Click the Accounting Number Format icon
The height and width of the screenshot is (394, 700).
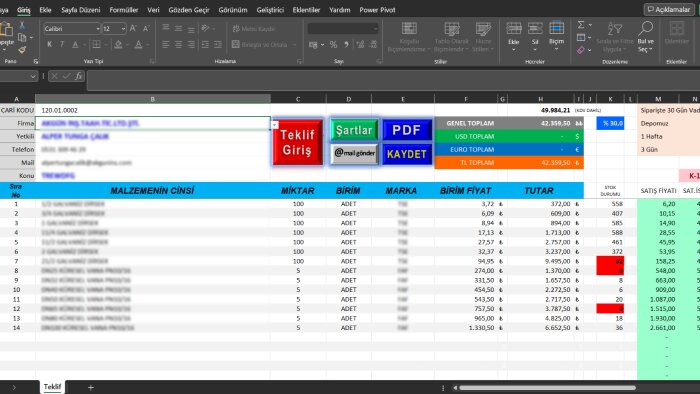tap(313, 45)
